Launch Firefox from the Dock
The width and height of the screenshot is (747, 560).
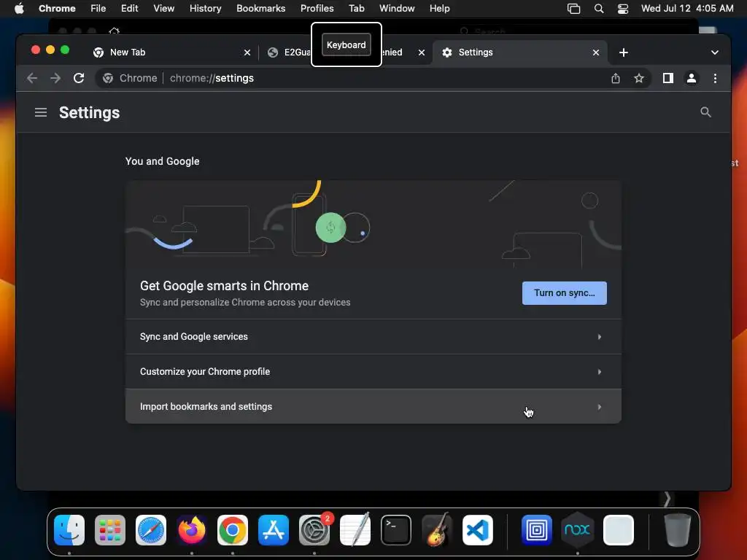click(x=192, y=530)
